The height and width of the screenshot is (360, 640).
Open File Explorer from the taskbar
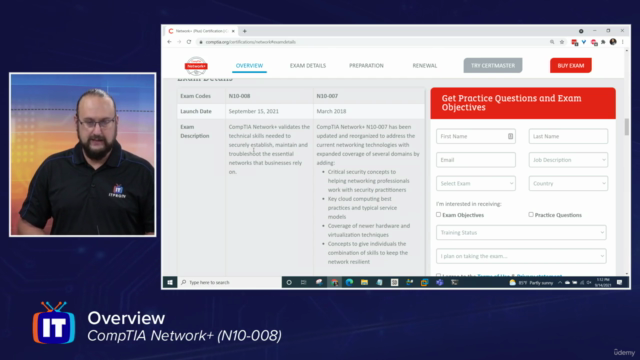pos(364,282)
